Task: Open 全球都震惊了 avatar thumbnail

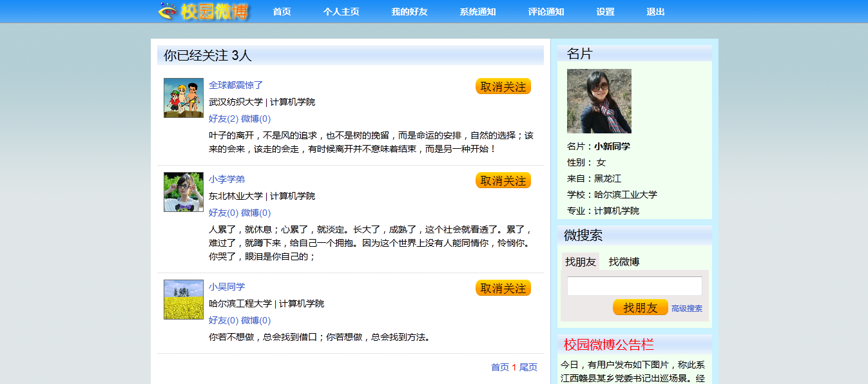Action: tap(184, 98)
